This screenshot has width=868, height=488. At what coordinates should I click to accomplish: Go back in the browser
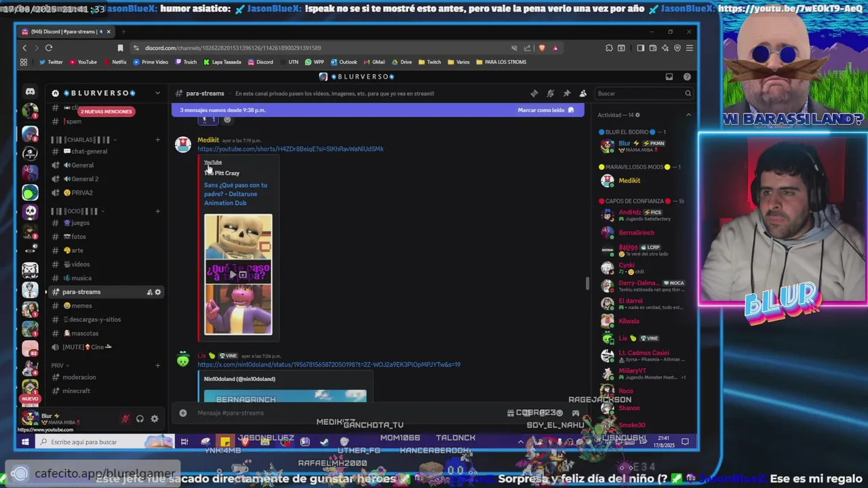click(24, 47)
